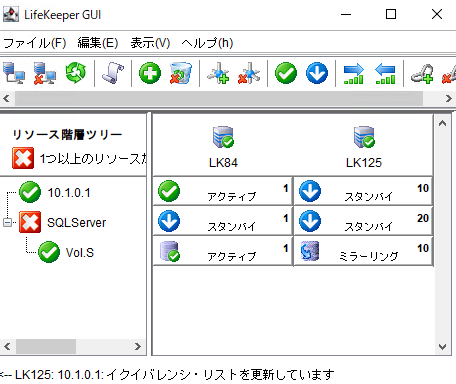Viewport: 456px width, 384px height.
Task: Click the Connect to server toolbar icon
Action: (14, 73)
